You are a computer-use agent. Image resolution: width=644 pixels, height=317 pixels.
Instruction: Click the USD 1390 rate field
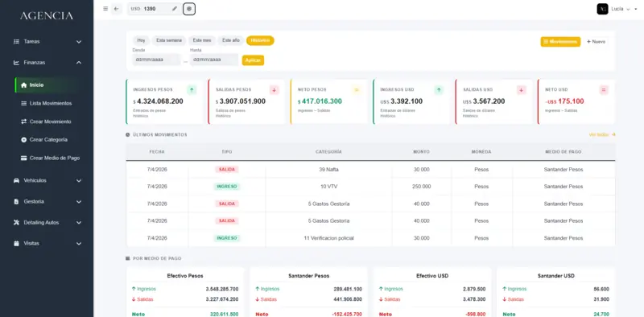pyautogui.click(x=155, y=9)
